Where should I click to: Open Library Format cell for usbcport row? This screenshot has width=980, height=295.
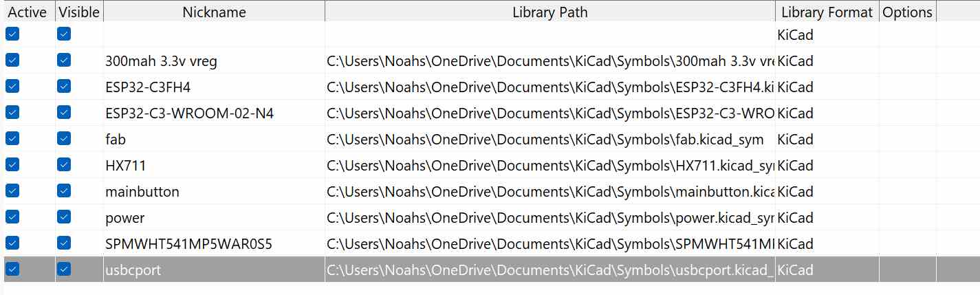click(827, 270)
